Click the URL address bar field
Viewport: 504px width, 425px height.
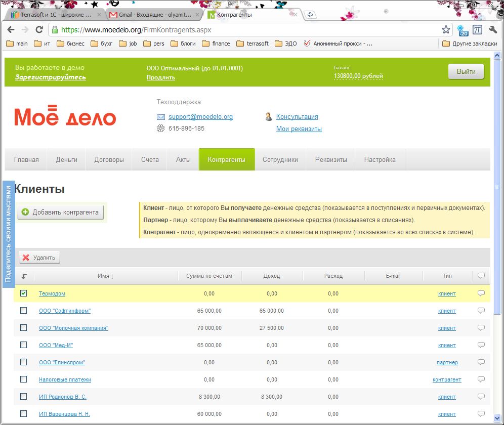coord(243,30)
